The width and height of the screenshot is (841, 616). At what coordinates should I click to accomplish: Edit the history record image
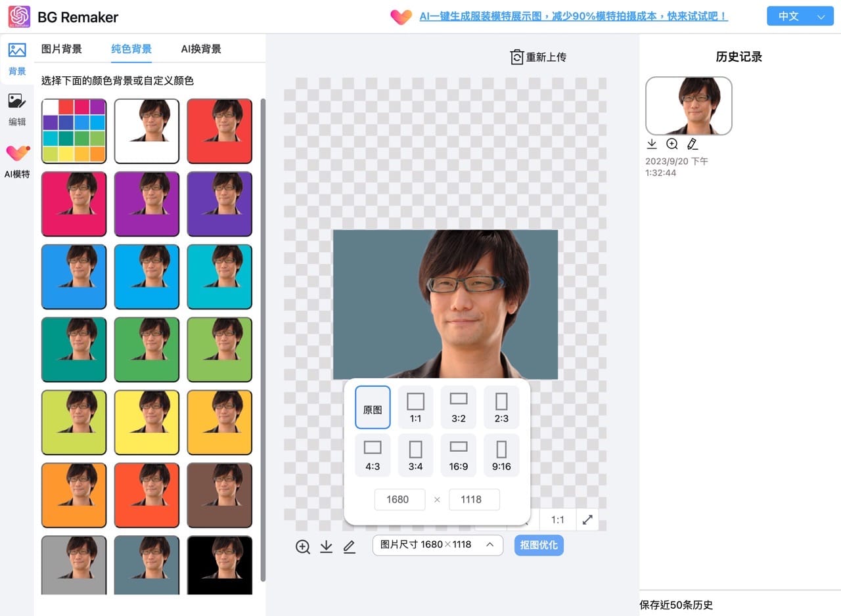pyautogui.click(x=692, y=144)
